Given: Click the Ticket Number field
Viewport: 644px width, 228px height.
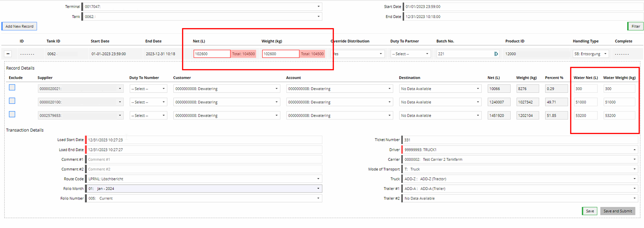Looking at the screenshot, I should point(520,140).
